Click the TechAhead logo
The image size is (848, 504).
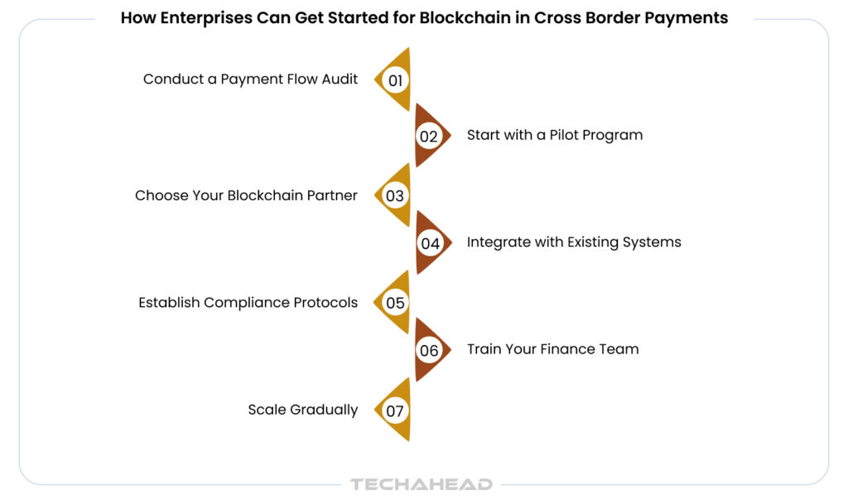point(421,484)
